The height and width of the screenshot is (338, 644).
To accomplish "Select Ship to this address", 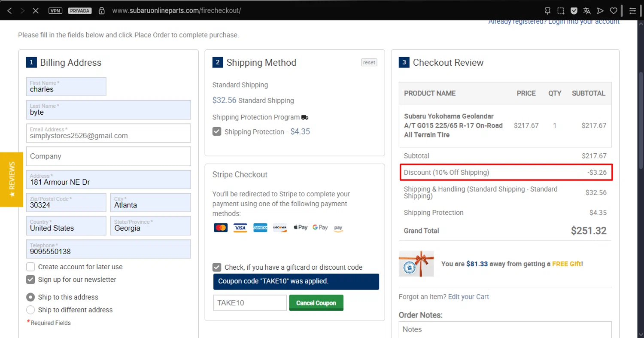I will tap(30, 297).
